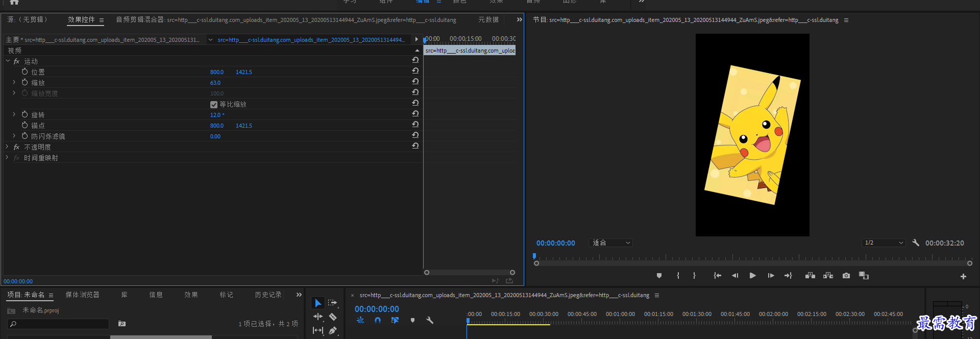Toggle insert sequences as nests

[x=360, y=321]
